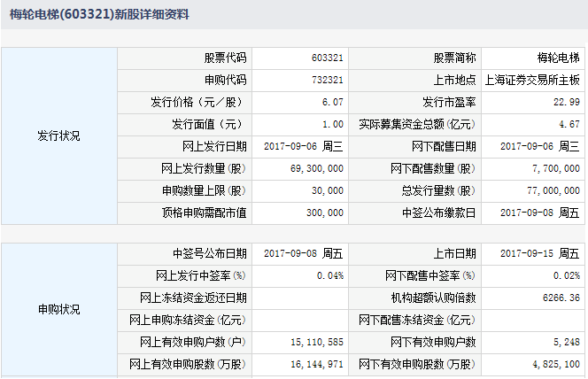588x379 pixels.
Task: Select the 网上有效申购户数 value 15,110,585
Action: point(316,342)
